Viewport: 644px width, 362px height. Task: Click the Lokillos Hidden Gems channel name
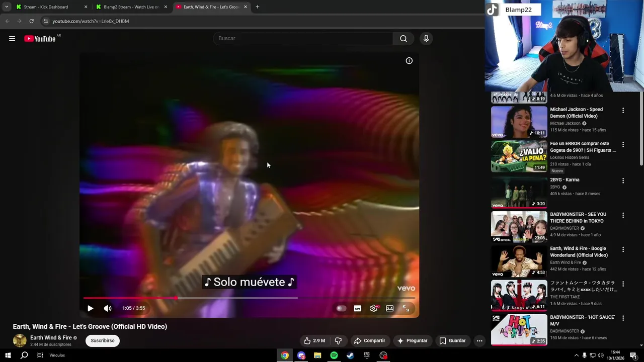570,157
